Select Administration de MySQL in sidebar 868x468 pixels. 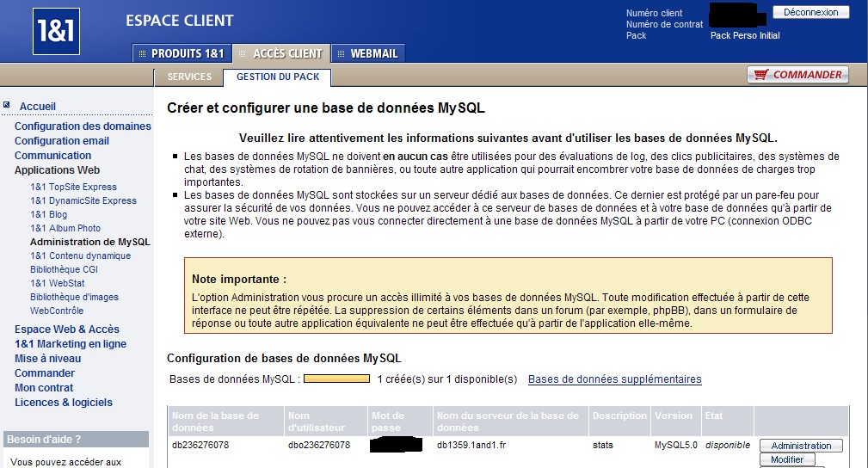click(x=89, y=242)
